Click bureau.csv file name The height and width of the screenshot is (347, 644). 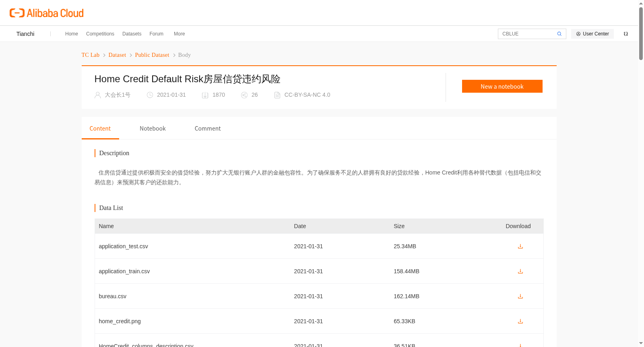point(113,296)
